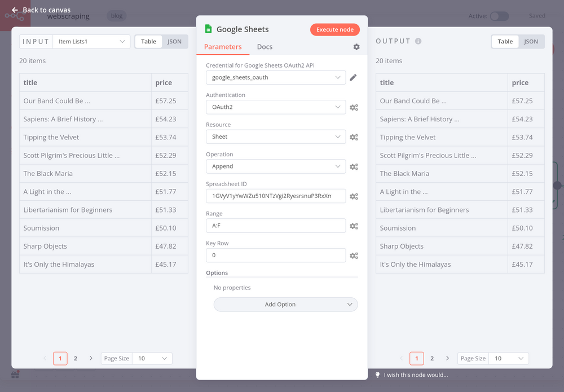Open the node settings gear near the Docs tab

(x=356, y=47)
